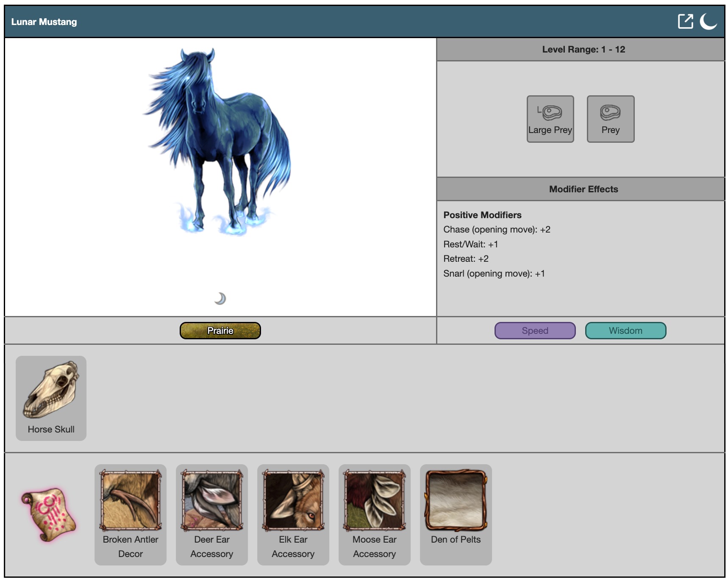Click the Wisdom stat button
The width and height of the screenshot is (728, 582).
coord(625,330)
